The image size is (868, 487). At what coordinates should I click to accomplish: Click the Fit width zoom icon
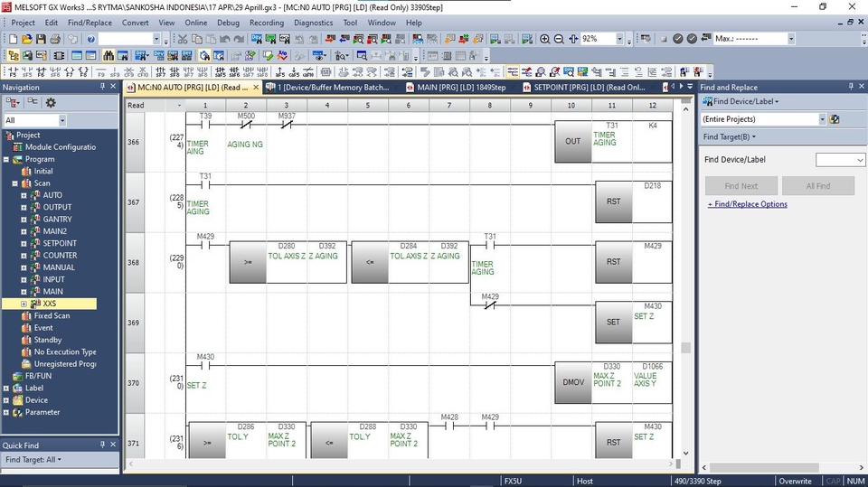pyautogui.click(x=573, y=39)
